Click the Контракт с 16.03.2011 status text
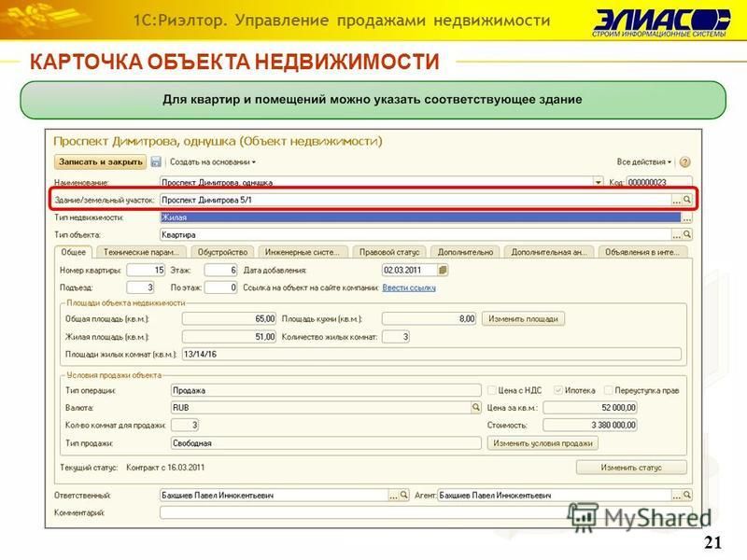This screenshot has width=747, height=560. pyautogui.click(x=165, y=468)
